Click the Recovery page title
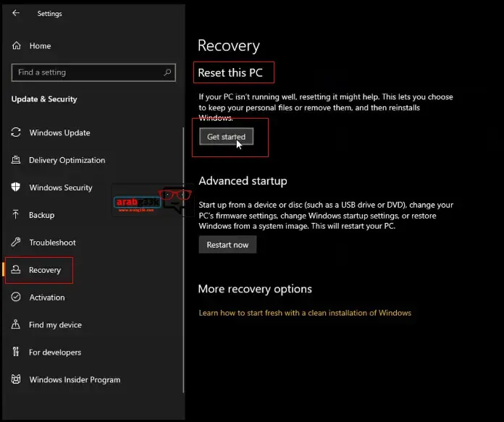Screen dimensions: 504x422 229,46
